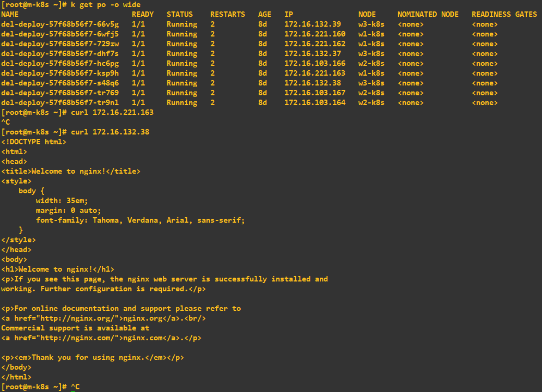Click the 'k get po -o wide' command
This screenshot has width=542, height=392.
tap(106, 5)
